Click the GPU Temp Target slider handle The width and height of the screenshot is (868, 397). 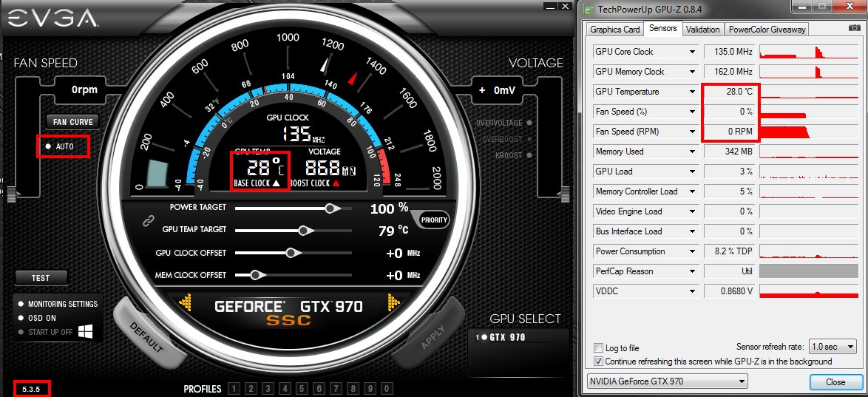(305, 231)
